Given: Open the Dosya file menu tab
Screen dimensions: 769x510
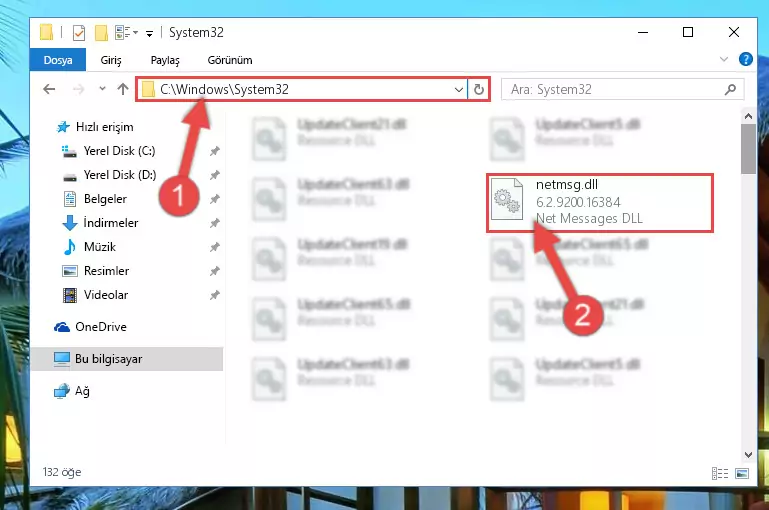Looking at the screenshot, I should click(58, 60).
